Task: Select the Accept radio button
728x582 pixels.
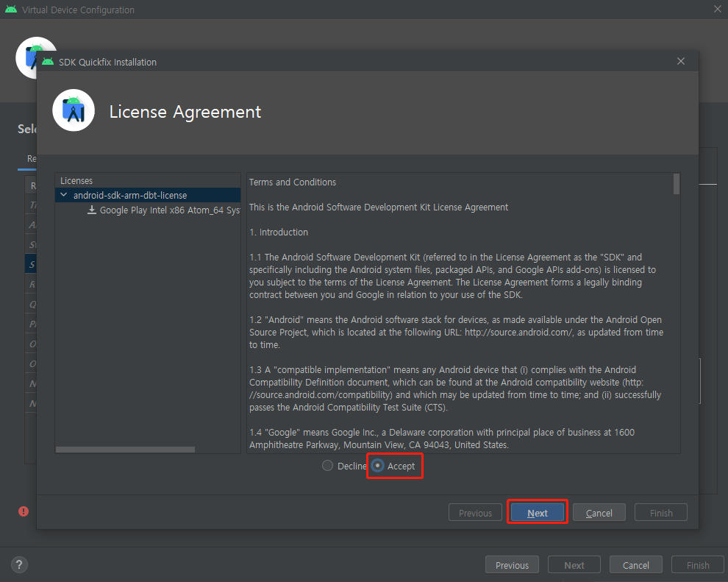Action: [377, 466]
